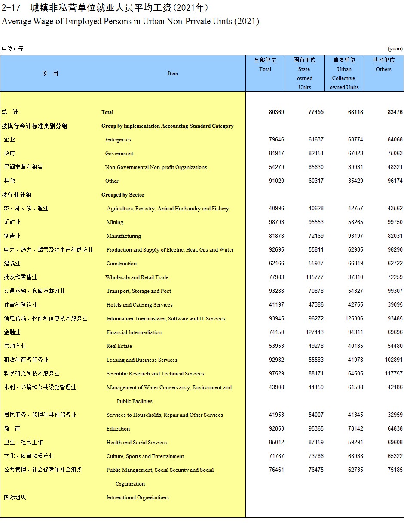
Task: Click the 'Hotels and Catering Services' label
Action: pos(139,305)
